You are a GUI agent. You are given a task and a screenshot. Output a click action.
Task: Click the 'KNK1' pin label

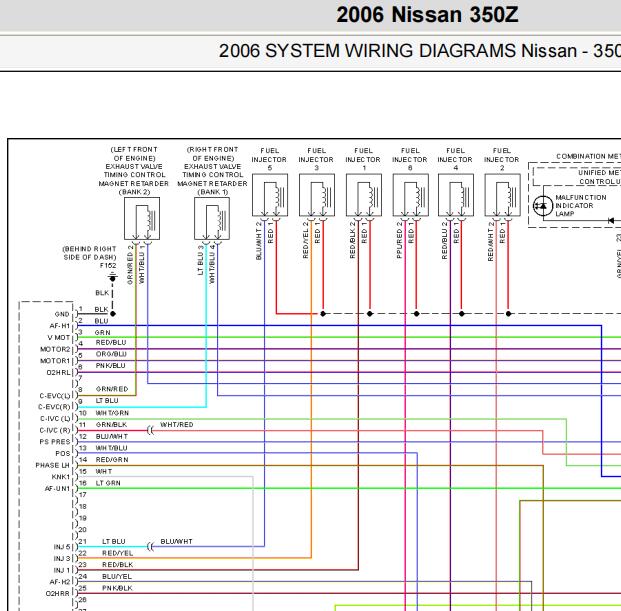[x=61, y=477]
